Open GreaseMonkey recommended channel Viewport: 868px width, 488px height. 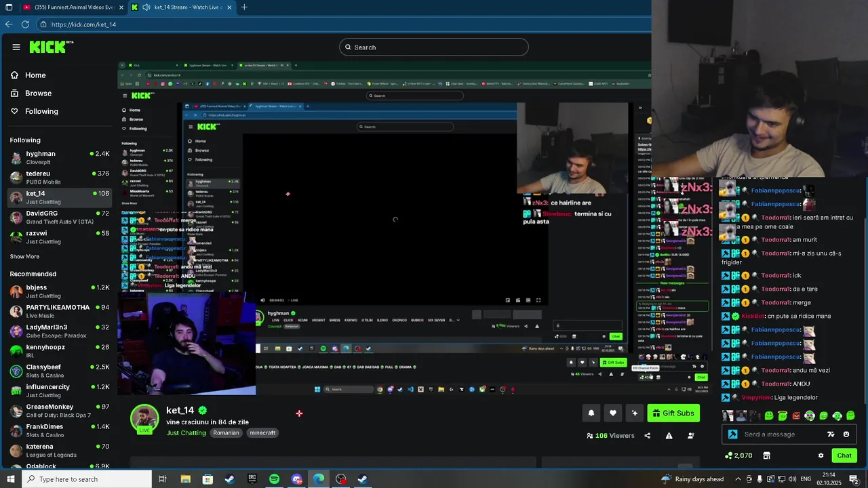click(60, 411)
